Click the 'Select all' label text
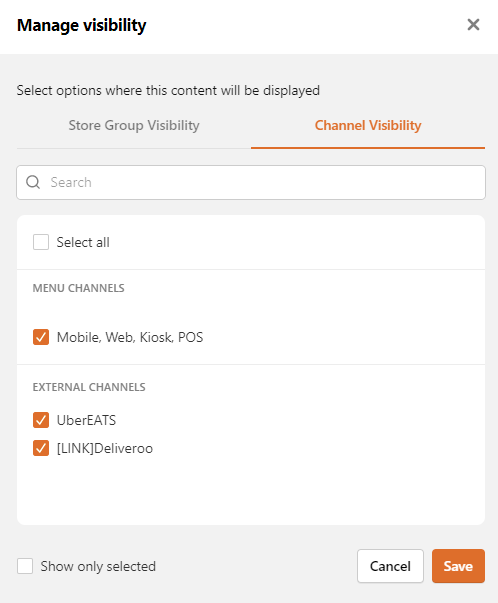This screenshot has width=498, height=603. pos(83,242)
